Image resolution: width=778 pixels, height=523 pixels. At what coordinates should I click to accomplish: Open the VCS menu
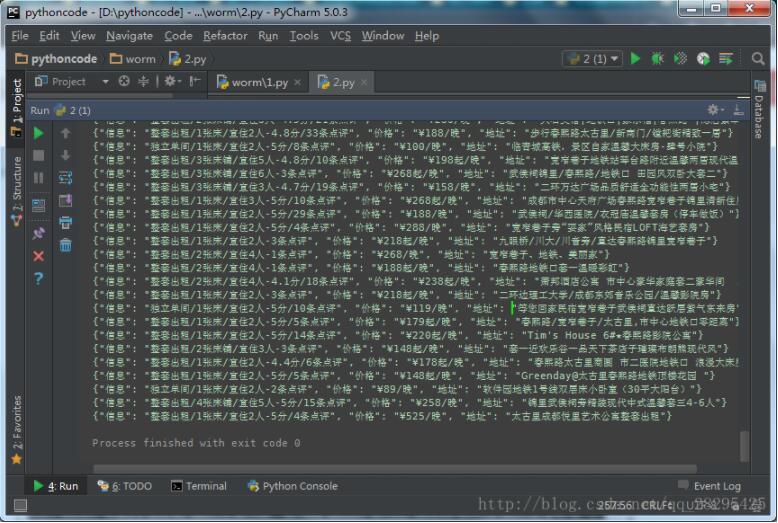click(340, 36)
